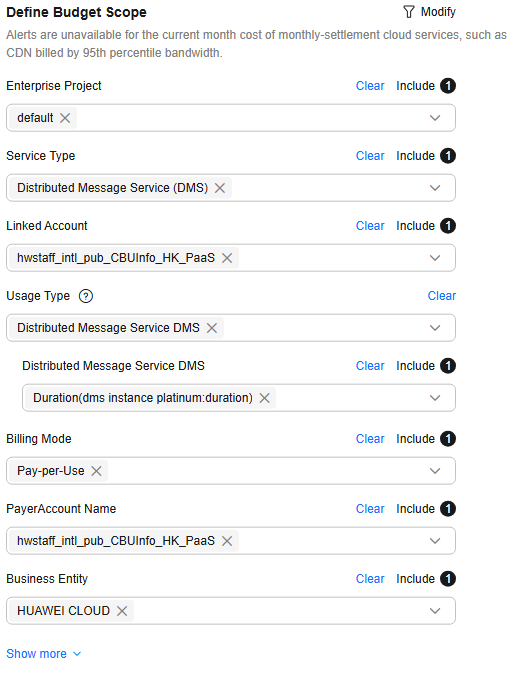Click Clear for Usage Type
513x673 pixels.
[442, 296]
